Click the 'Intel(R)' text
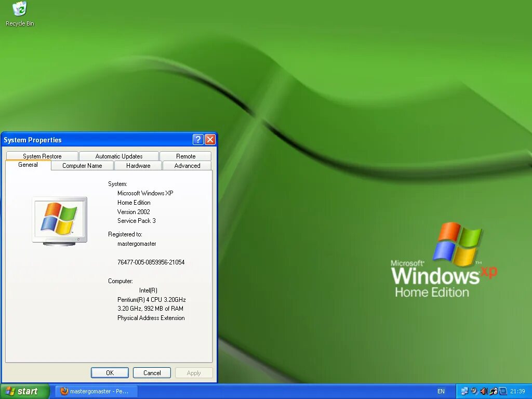 coord(148,290)
